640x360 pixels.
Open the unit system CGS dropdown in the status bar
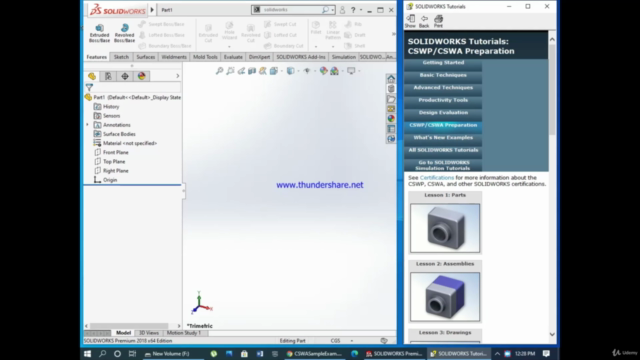pyautogui.click(x=351, y=340)
